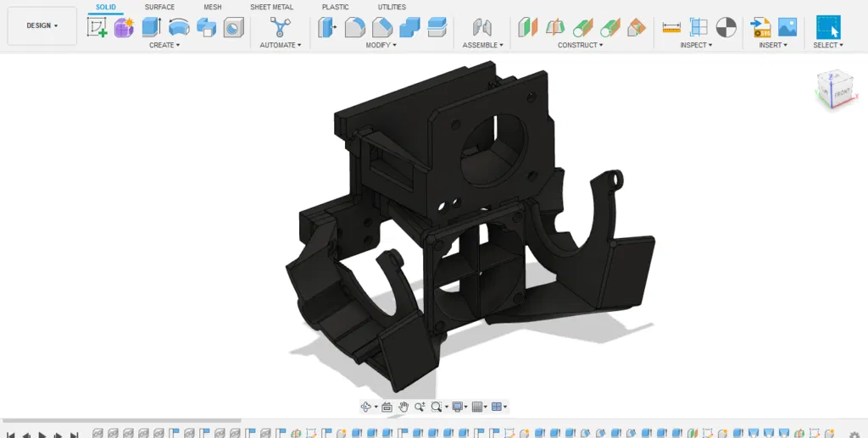The height and width of the screenshot is (438, 868).
Task: Play the design timeline
Action: pos(42,435)
